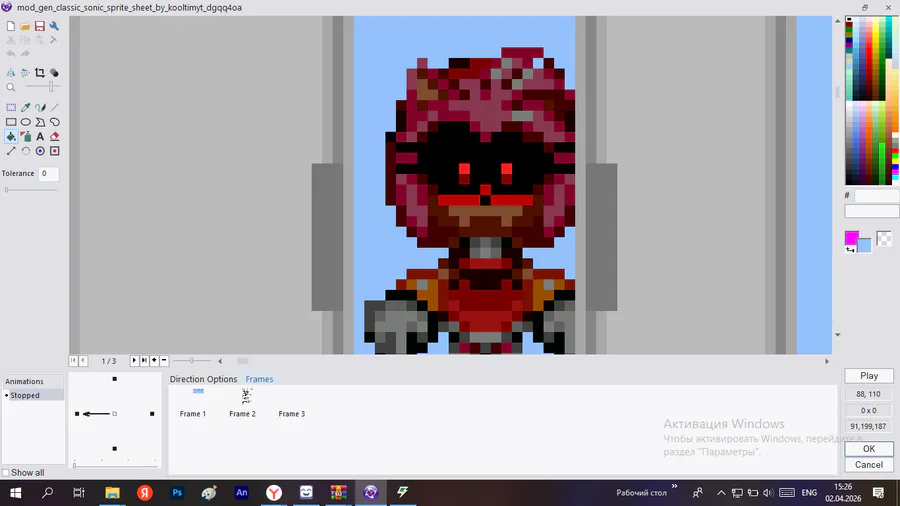Select the Color picker eyedropper tool
Screen dimensions: 900x506
pyautogui.click(x=25, y=107)
